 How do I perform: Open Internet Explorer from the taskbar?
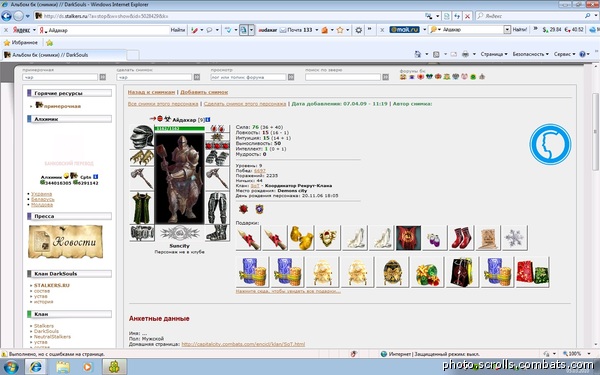coord(36,367)
